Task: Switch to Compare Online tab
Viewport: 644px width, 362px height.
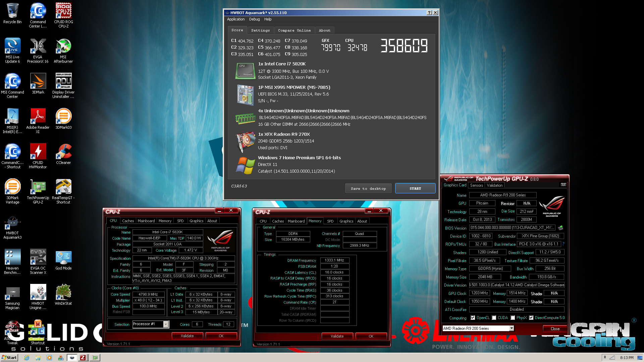Action: click(x=294, y=30)
